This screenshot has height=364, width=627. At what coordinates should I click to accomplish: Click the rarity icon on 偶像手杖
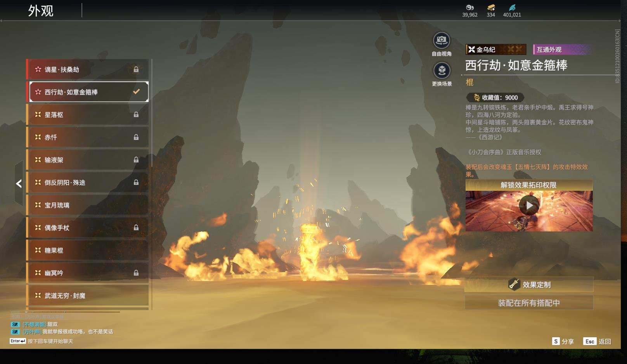[38, 228]
